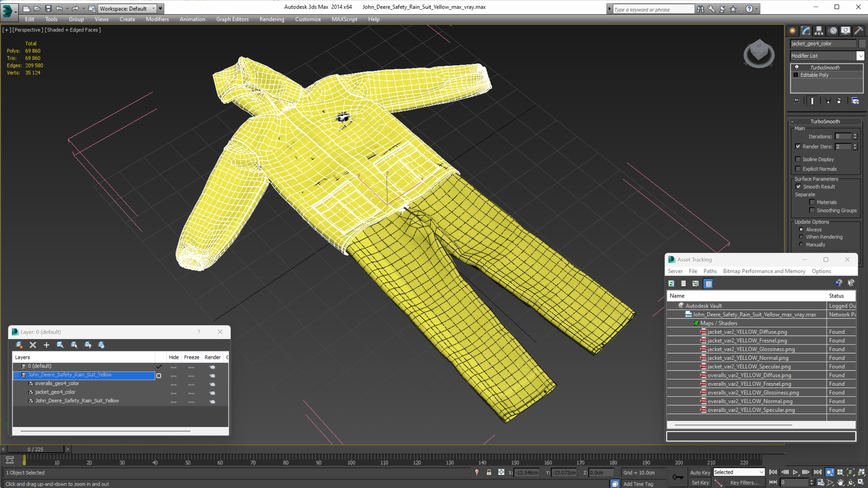Click the Zoom Extents All icon

(861, 472)
